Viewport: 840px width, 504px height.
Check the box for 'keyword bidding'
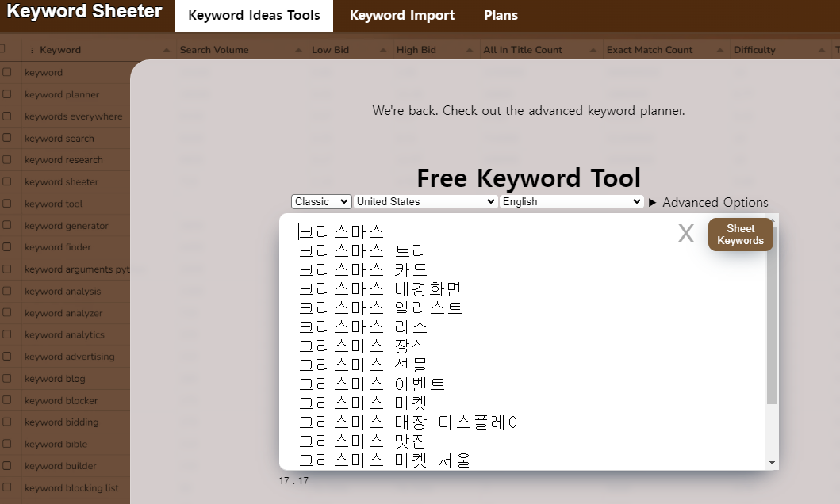pos(6,422)
